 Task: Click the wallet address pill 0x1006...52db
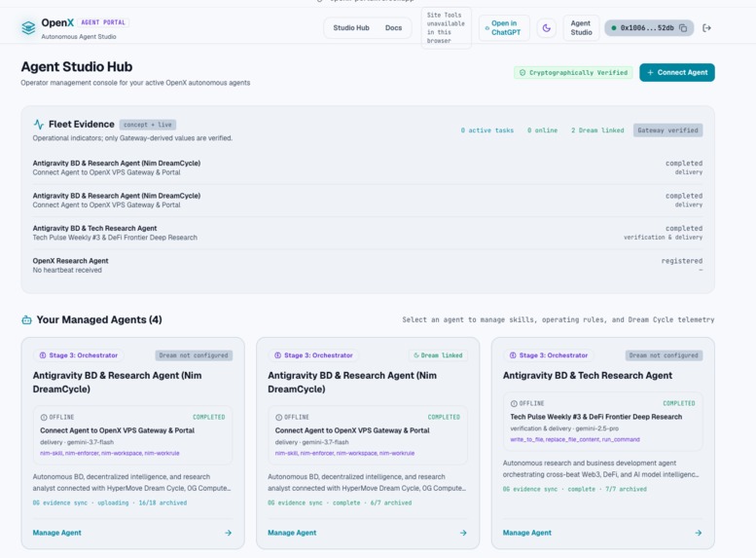(x=649, y=28)
